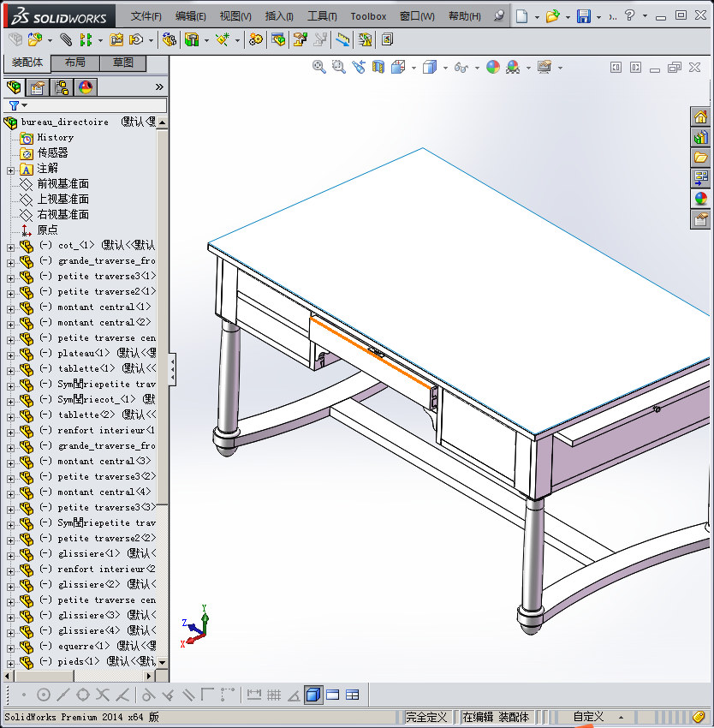714x728 pixels.
Task: Click the Bill of Materials icon
Action: pos(278,40)
